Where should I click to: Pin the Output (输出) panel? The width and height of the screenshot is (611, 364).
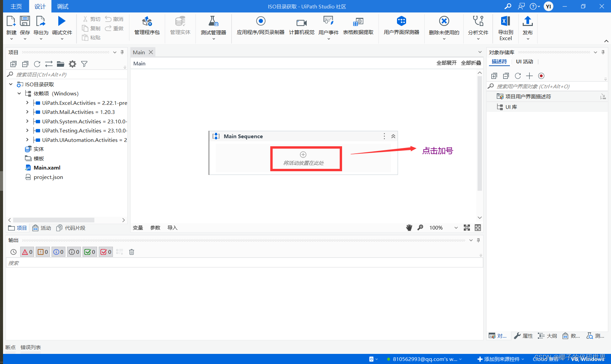pos(478,240)
